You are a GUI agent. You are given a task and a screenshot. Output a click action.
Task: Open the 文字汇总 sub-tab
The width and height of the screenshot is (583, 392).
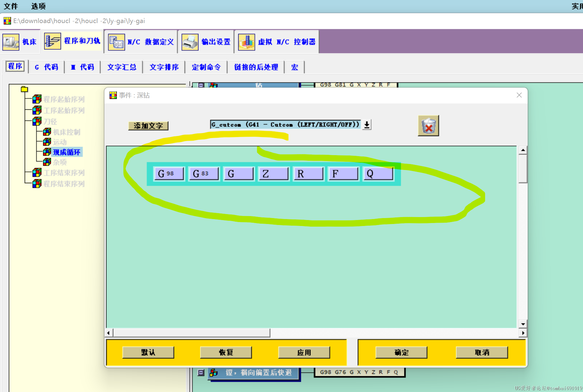click(x=122, y=67)
